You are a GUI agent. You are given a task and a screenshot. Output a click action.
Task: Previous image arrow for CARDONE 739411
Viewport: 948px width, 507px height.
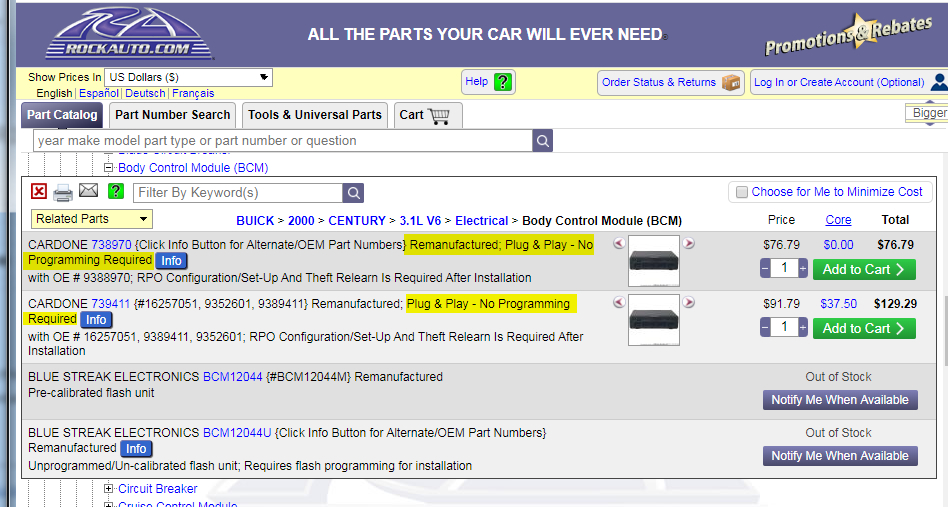619,302
